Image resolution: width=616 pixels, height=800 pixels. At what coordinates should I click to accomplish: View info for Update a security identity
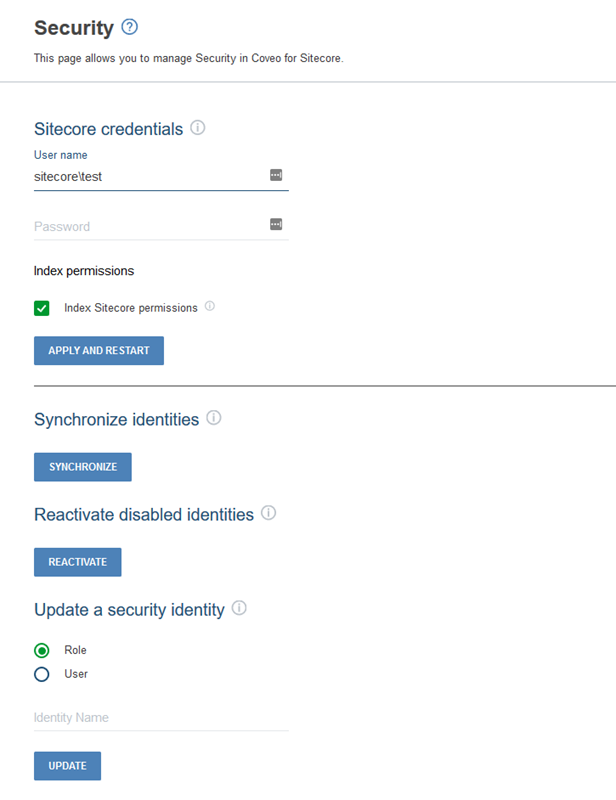[239, 609]
